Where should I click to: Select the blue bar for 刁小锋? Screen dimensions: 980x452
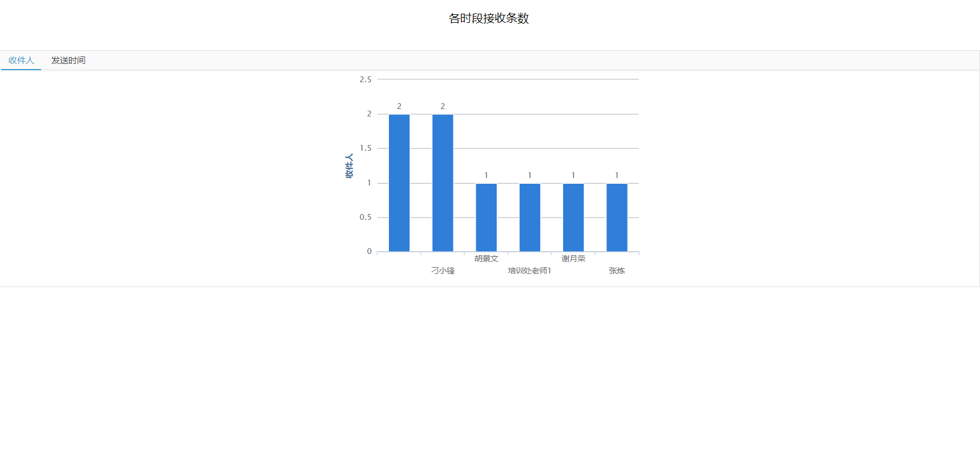pyautogui.click(x=443, y=183)
